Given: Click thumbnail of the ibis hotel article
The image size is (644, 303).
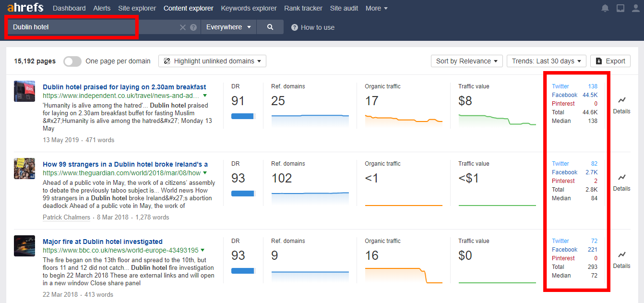Looking at the screenshot, I should [x=24, y=91].
